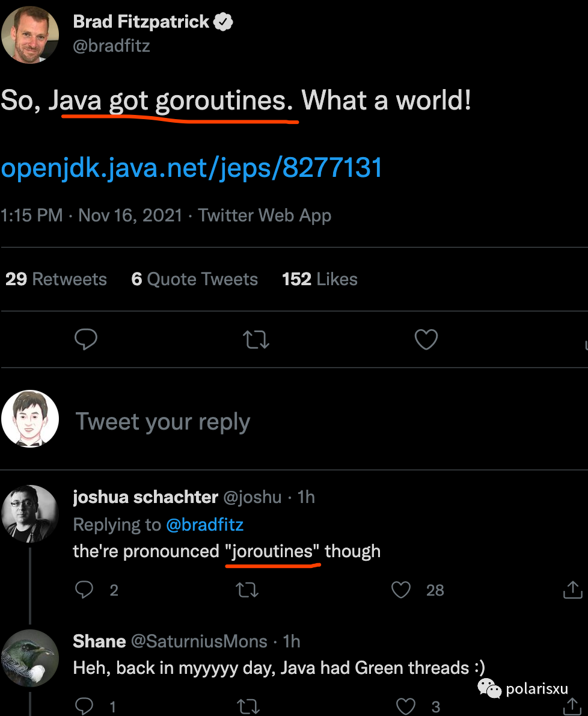Like Shane's Green threads reply
Screen dimensions: 588x716
click(x=405, y=705)
